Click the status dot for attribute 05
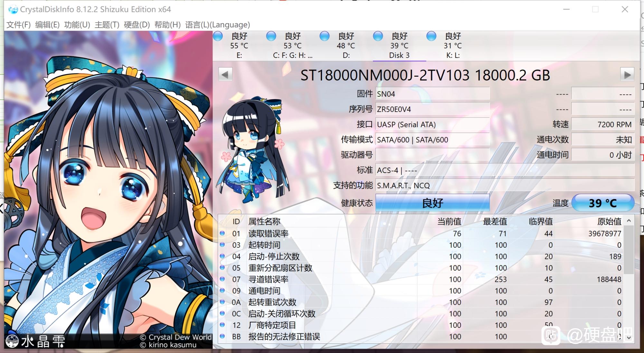Viewport: 644px width, 353px height. [222, 268]
